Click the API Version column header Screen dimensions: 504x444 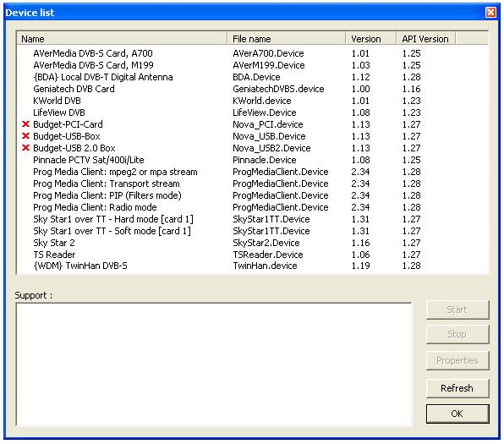point(426,39)
